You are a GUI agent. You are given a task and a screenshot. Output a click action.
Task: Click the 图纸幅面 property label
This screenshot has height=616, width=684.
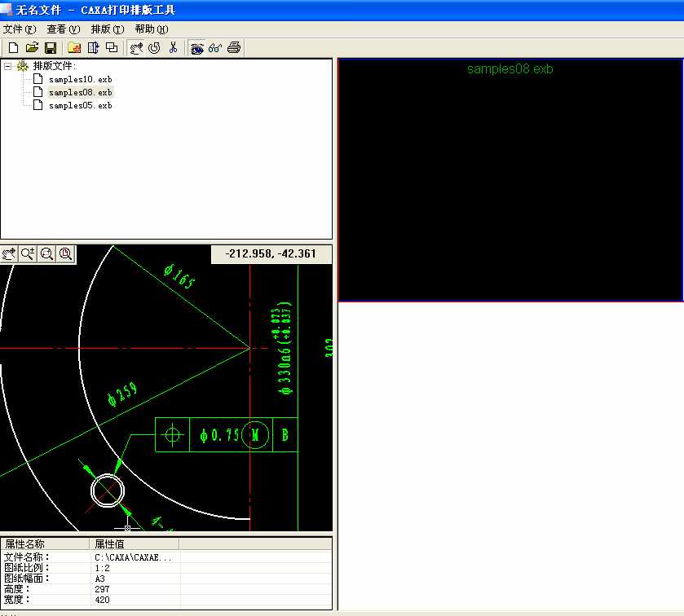pyautogui.click(x=27, y=579)
